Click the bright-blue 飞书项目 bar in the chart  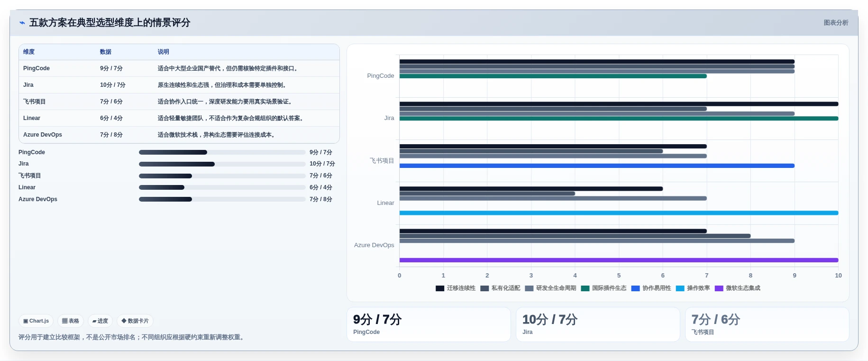pos(597,166)
